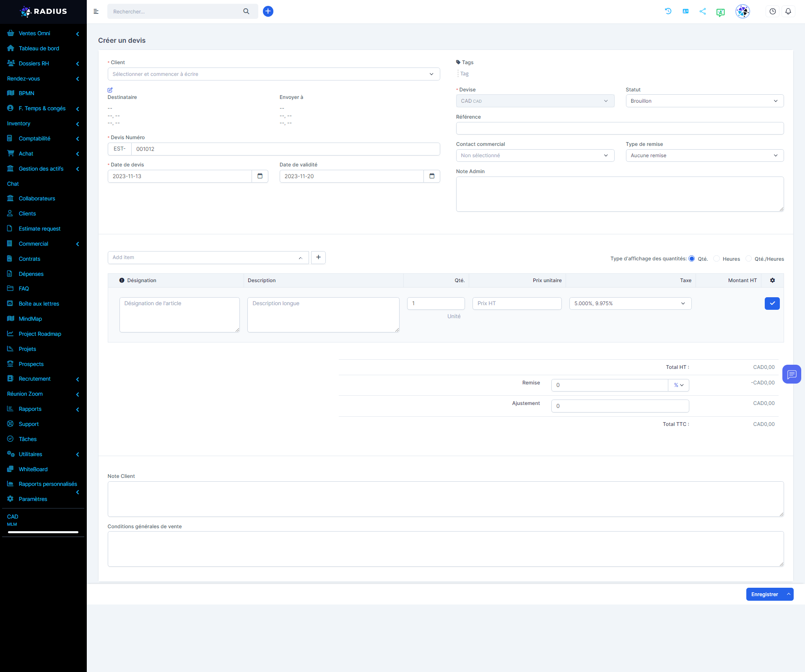Click the search magnifier icon

(x=246, y=11)
